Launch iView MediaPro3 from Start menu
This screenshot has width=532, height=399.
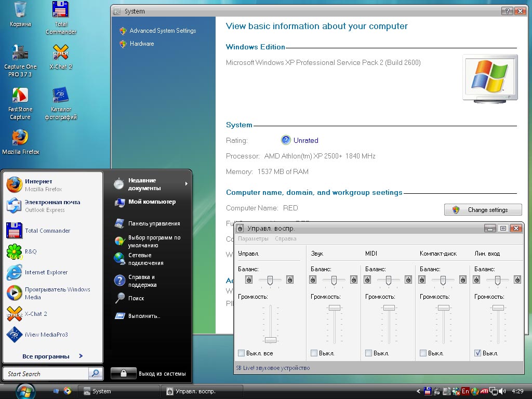[54, 335]
